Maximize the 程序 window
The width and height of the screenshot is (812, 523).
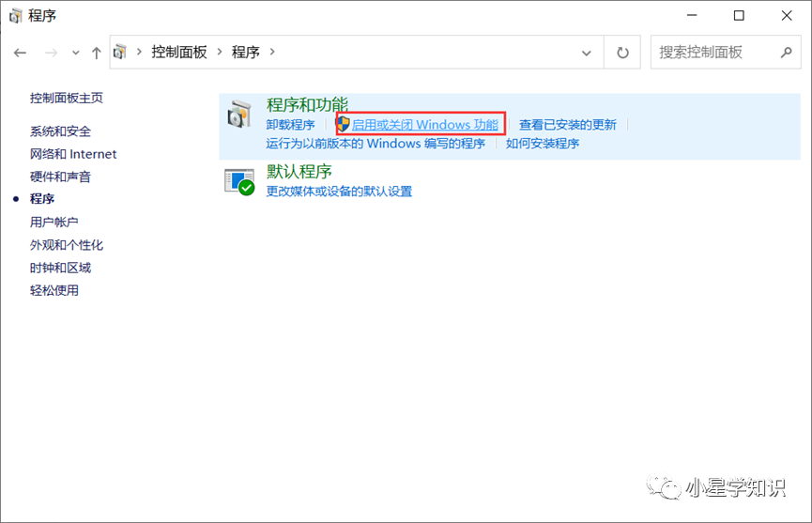click(739, 16)
